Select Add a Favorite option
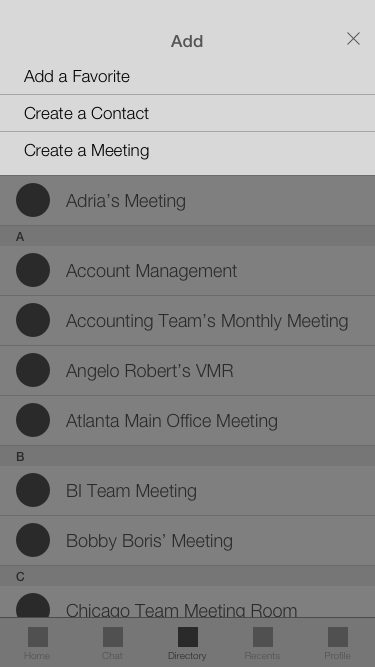The image size is (375, 667). [188, 77]
